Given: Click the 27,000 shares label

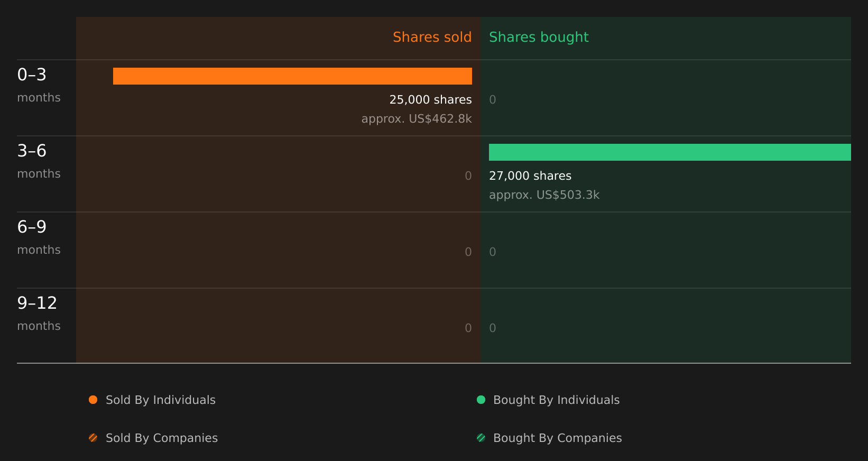Looking at the screenshot, I should pos(530,176).
